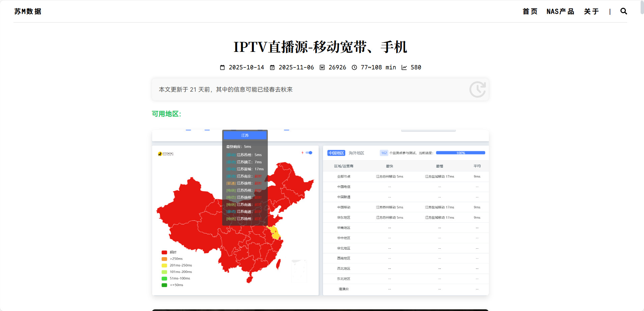Click the 中国移动 row label
Viewport: 644px width, 311px height.
click(344, 207)
